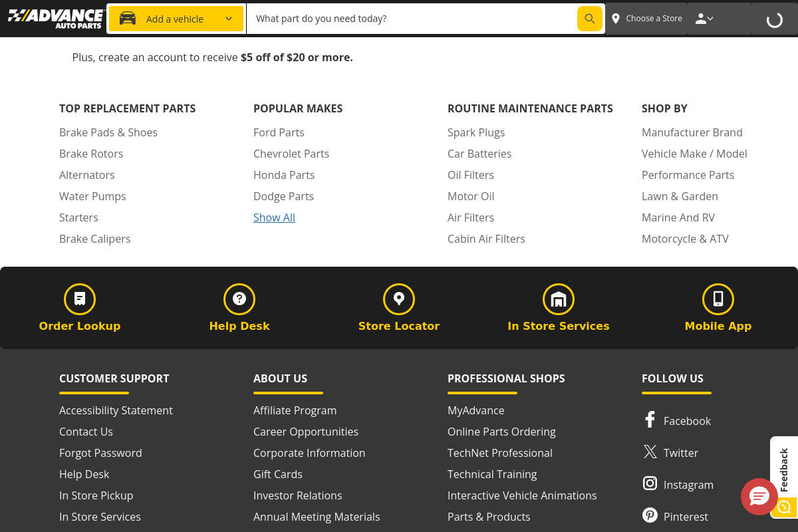798x532 pixels.
Task: Click the Twitter X icon
Action: point(650,452)
